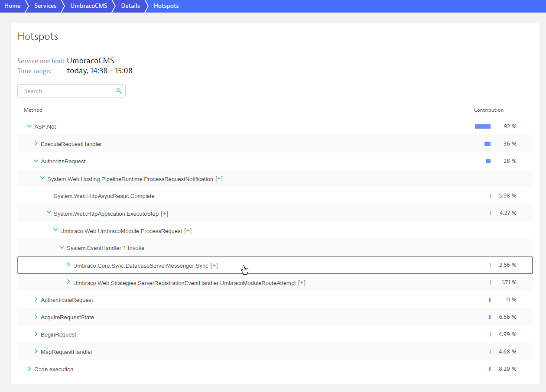Image resolution: width=546 pixels, height=392 pixels.
Task: Click the ASP.Net method label
Action: pyautogui.click(x=45, y=127)
